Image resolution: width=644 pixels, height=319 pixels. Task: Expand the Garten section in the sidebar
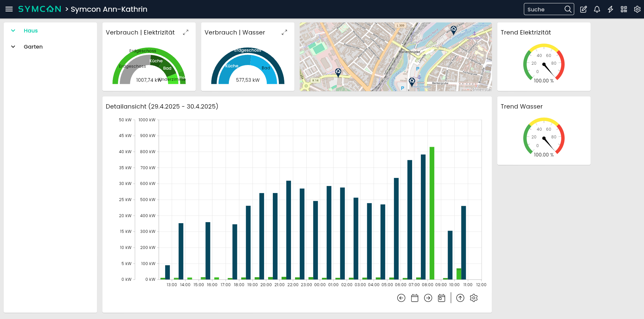click(13, 47)
